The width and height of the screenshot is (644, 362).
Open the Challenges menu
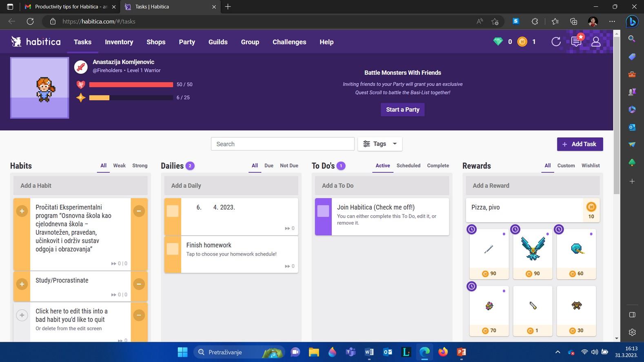tap(289, 42)
